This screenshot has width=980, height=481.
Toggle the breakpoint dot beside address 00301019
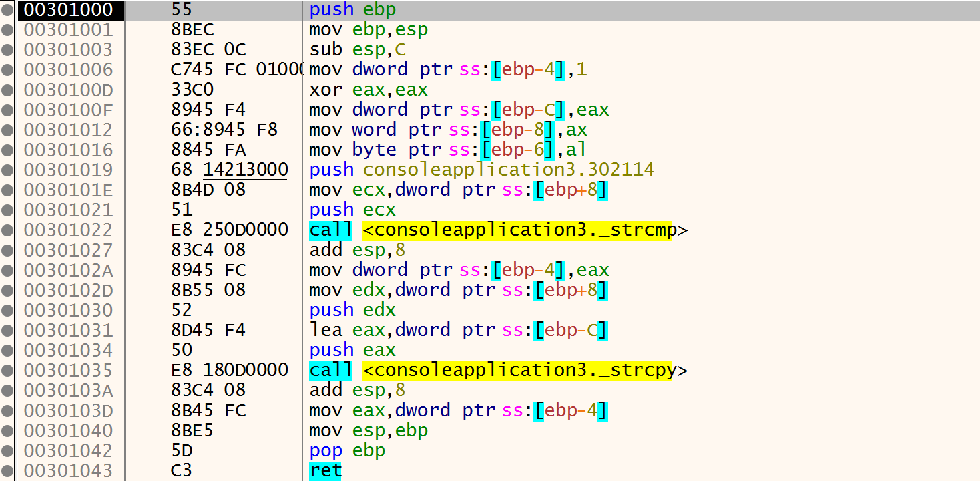click(7, 170)
